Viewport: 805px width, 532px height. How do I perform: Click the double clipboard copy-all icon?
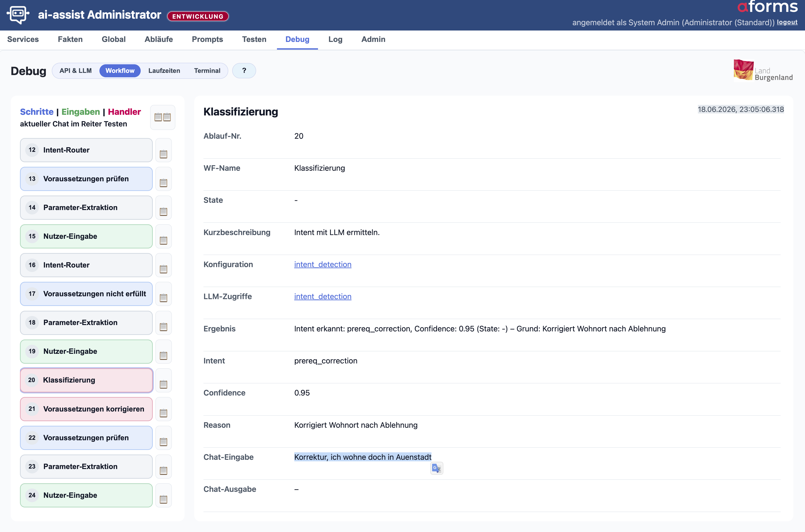162,117
